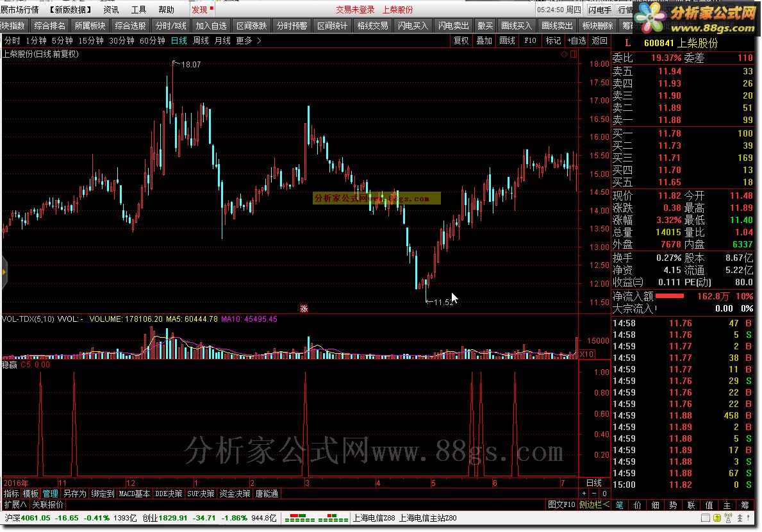Click the 区间统计 toolbar button
The image size is (762, 532).
(x=333, y=26)
